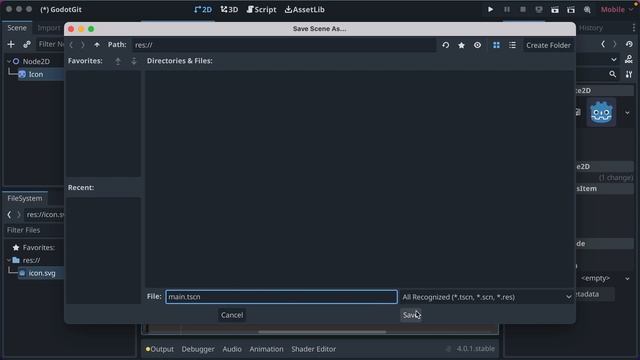Switch to list view mode

(512, 45)
